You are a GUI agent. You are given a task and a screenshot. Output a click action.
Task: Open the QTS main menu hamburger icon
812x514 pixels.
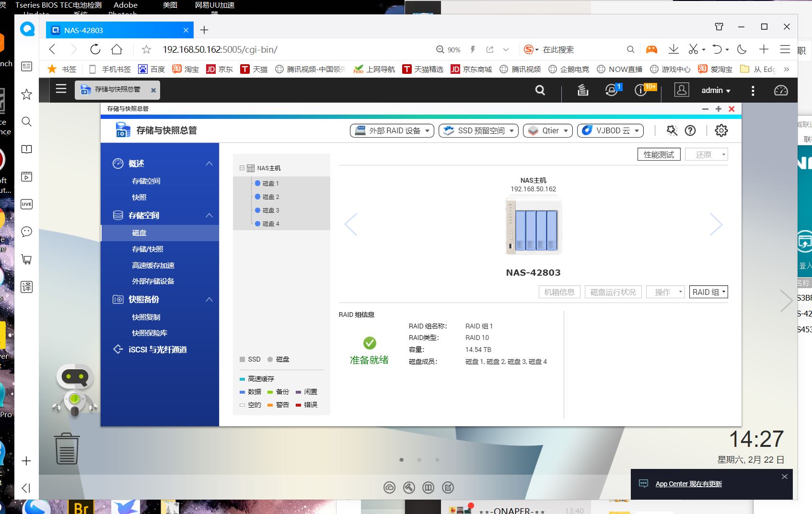61,89
